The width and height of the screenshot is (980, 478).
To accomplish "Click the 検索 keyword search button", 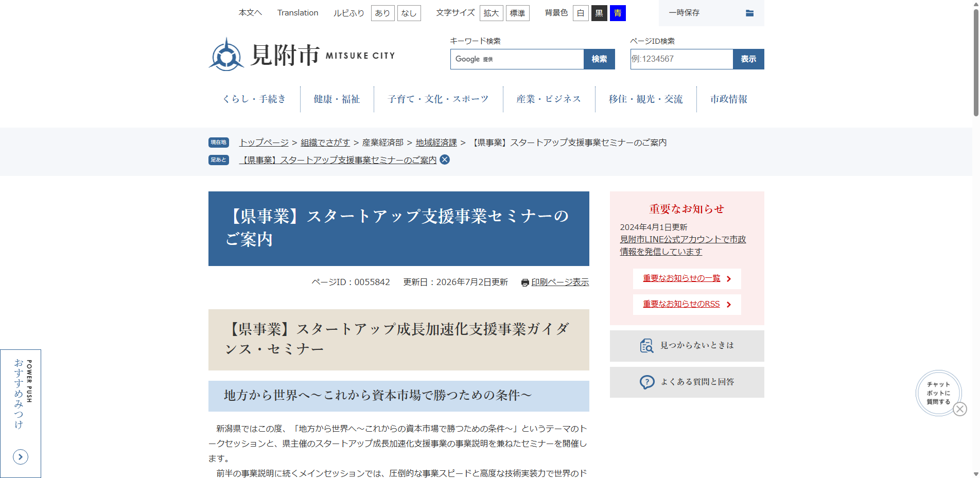I will point(599,59).
